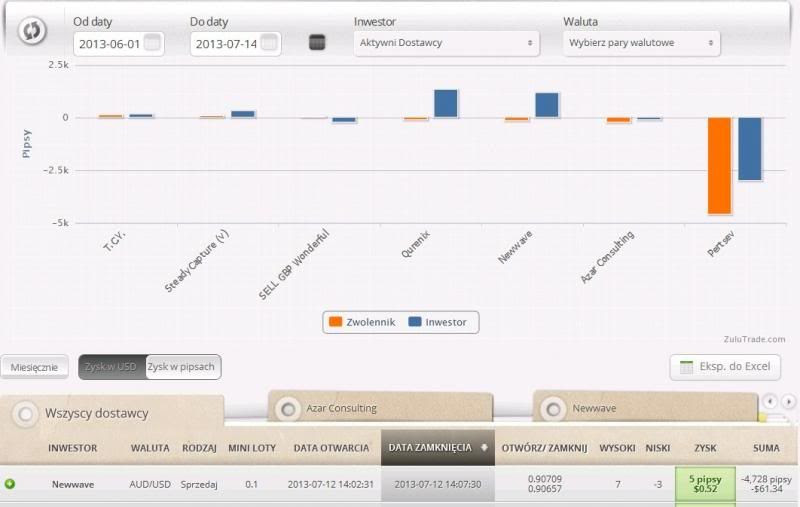
Task: Click the refresh circular arrows icon
Action: click(32, 31)
